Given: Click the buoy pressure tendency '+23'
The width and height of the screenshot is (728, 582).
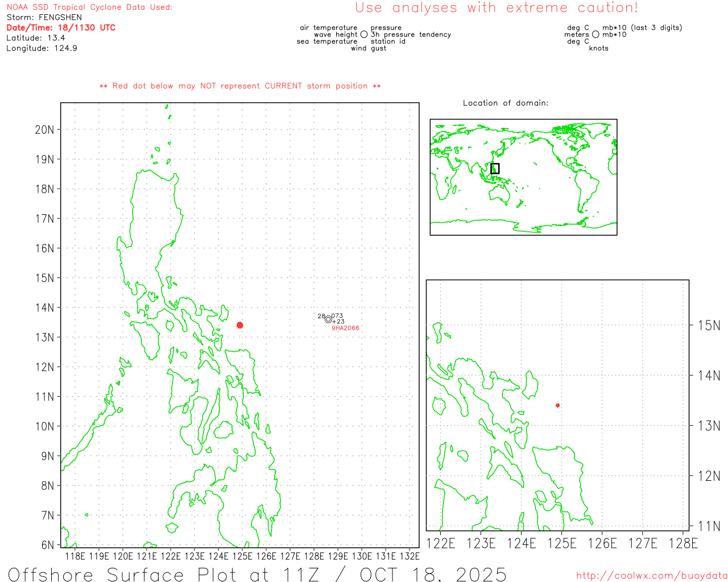Looking at the screenshot, I should (x=338, y=322).
